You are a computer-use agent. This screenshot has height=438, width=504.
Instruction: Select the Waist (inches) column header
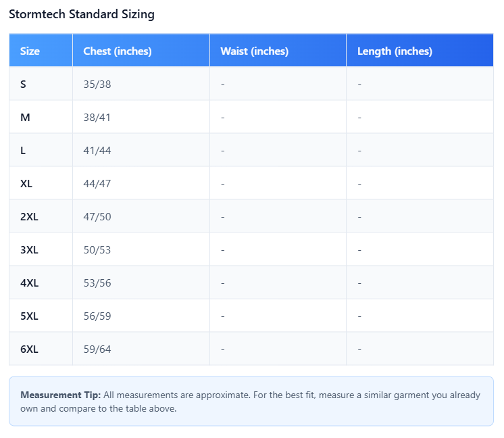[x=278, y=51]
